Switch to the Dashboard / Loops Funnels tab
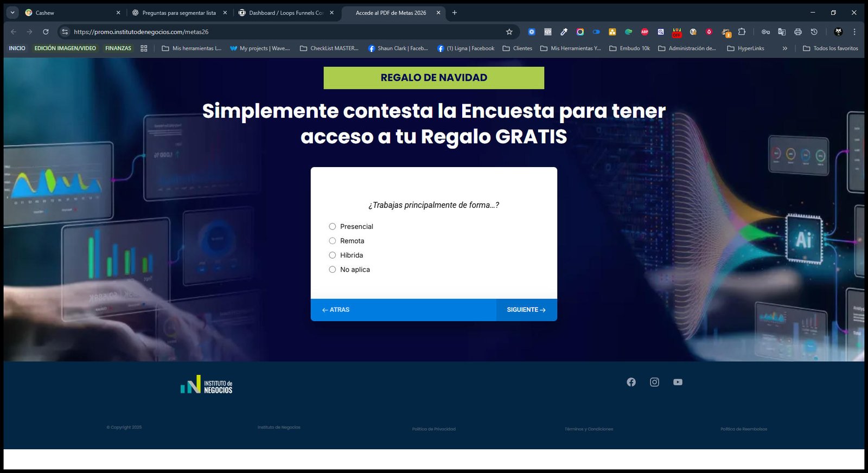This screenshot has height=473, width=868. click(x=286, y=12)
